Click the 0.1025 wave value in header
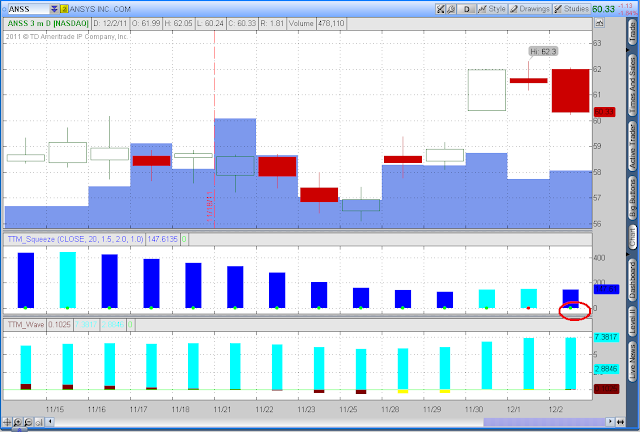 (x=60, y=325)
